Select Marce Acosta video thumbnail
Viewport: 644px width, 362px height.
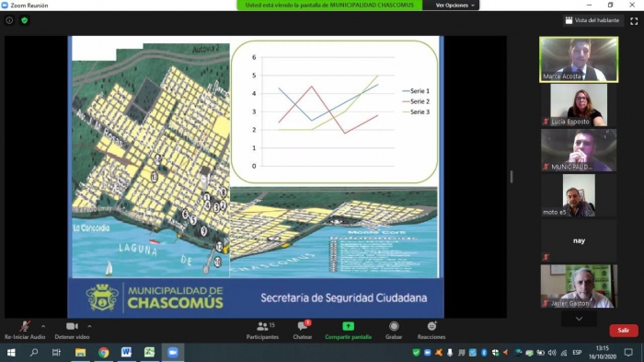point(579,60)
